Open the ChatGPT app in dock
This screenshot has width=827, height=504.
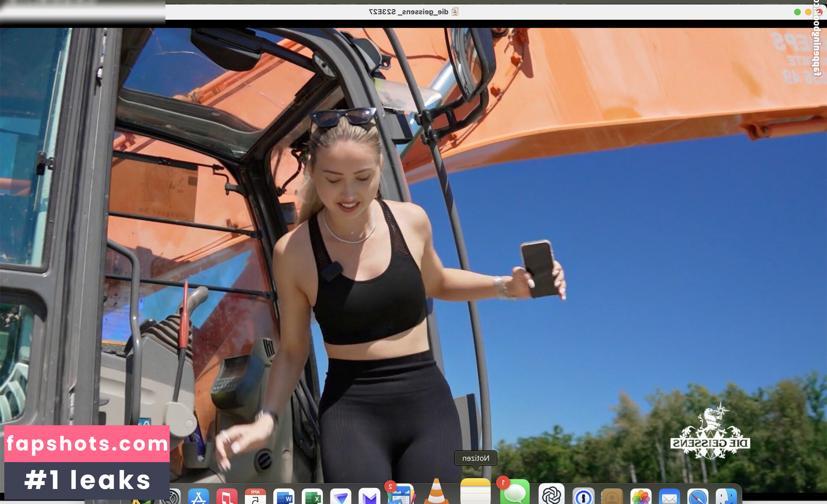coord(551,494)
